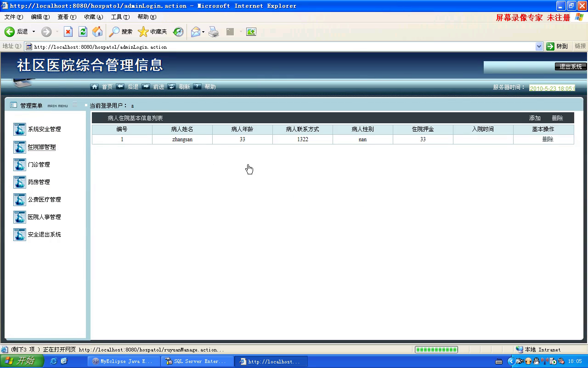Click the icon next to 药房管理
Screen dimensions: 588x368
(20, 182)
